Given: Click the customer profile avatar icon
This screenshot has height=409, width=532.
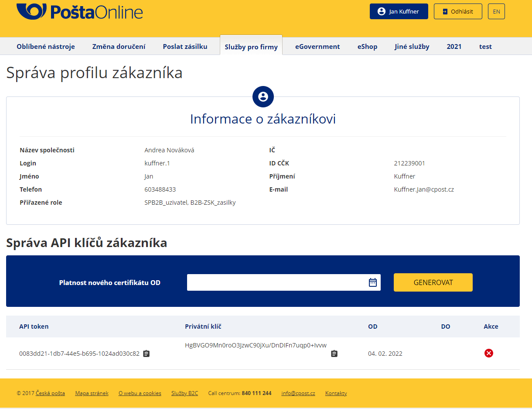Looking at the screenshot, I should tap(263, 97).
